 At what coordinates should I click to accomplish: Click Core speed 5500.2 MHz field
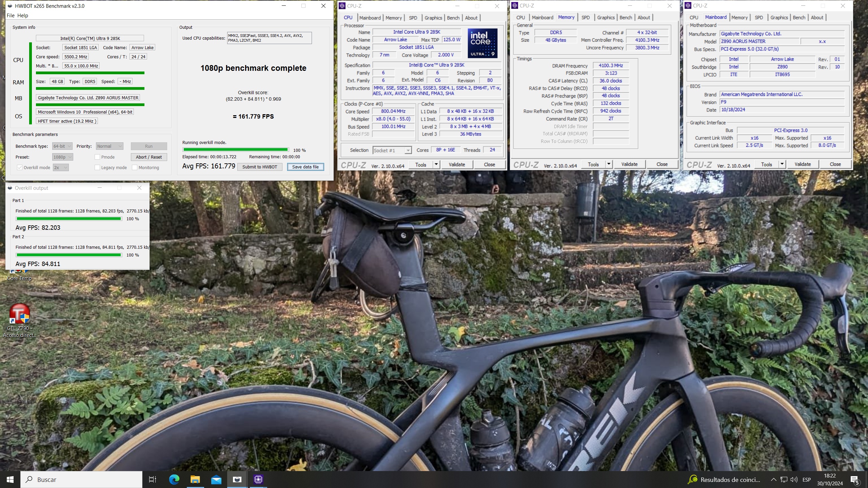[76, 57]
